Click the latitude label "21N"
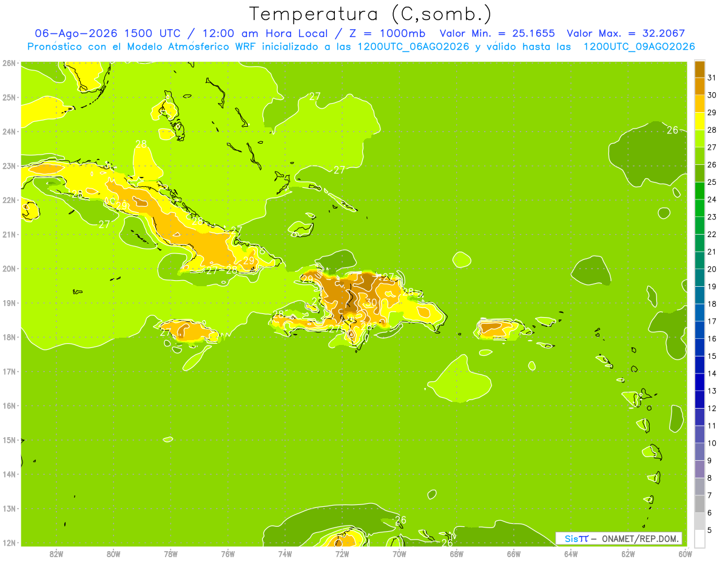 click(x=9, y=234)
